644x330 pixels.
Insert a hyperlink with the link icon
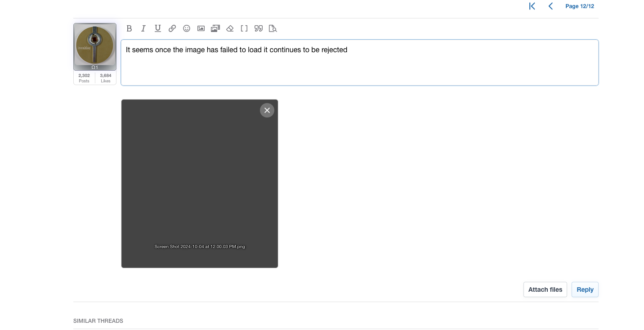(x=172, y=28)
